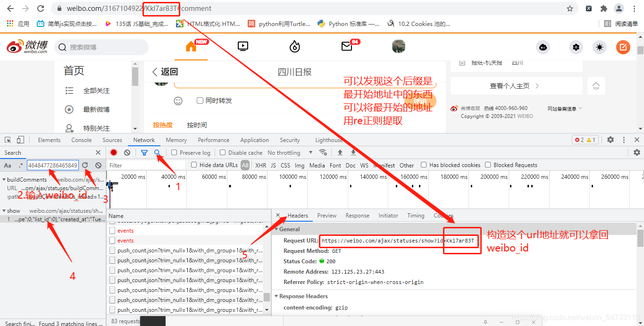Enable Preserve log checkbox
Image resolution: width=644 pixels, height=326 pixels.
point(174,152)
